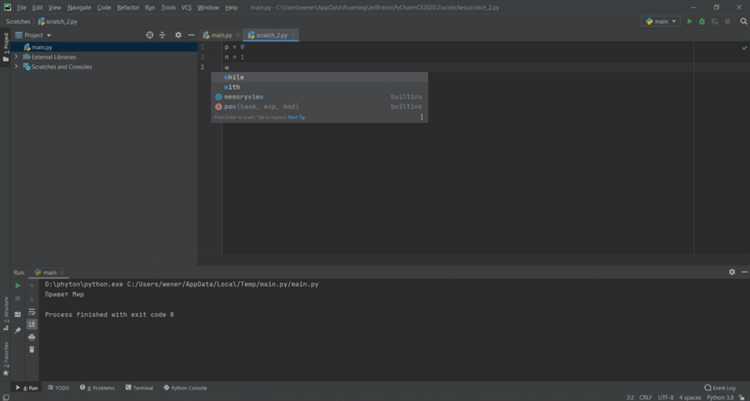The width and height of the screenshot is (750, 401).
Task: Toggle the Favorites tool window side tab
Action: 6,358
